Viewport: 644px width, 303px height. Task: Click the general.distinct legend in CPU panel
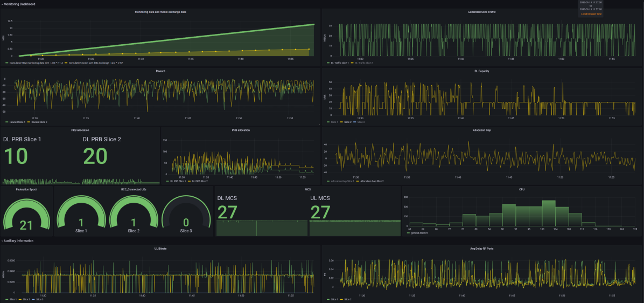(418, 233)
